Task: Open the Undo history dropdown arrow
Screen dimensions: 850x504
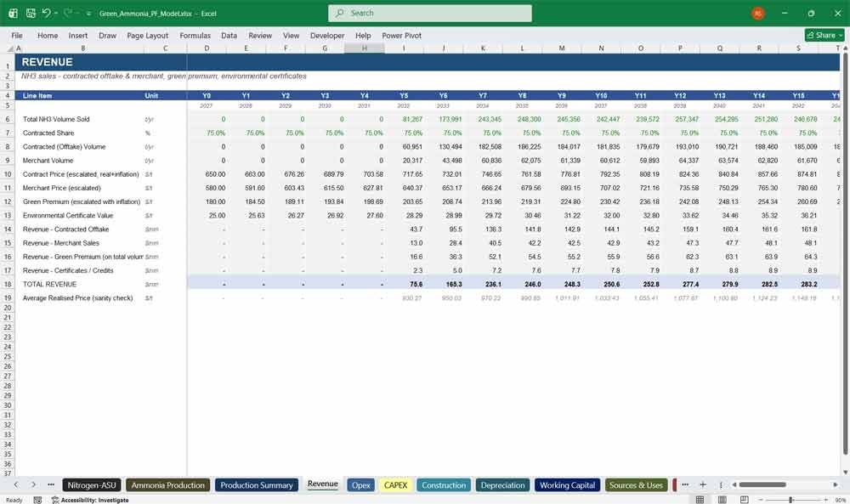Action: tap(56, 13)
